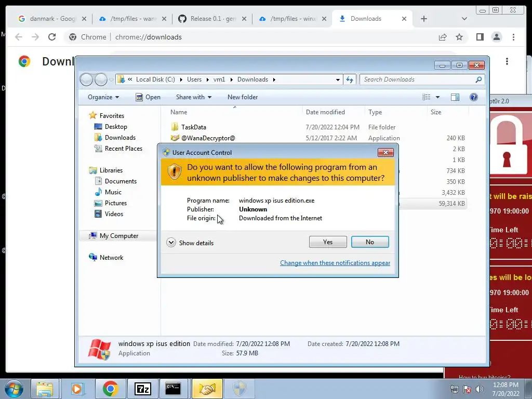This screenshot has width=532, height=399.
Task: Open the view options dropdown arrow
Action: click(x=437, y=97)
